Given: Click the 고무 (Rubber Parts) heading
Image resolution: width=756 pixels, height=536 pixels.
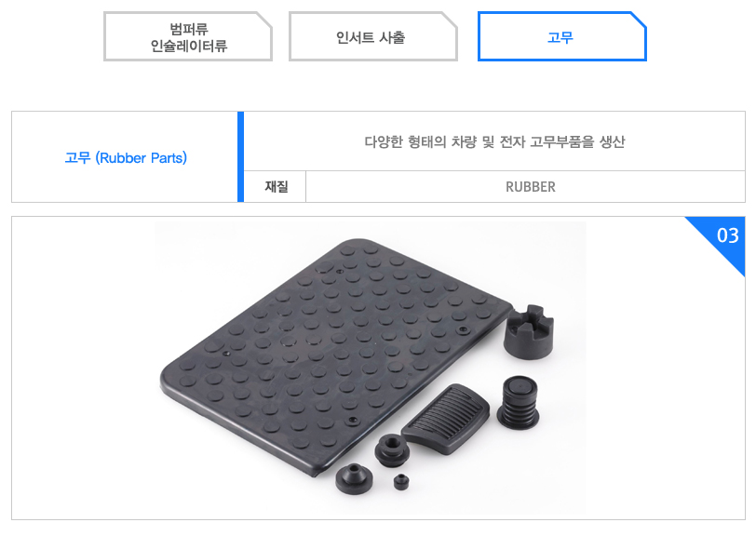Looking at the screenshot, I should tap(126, 157).
